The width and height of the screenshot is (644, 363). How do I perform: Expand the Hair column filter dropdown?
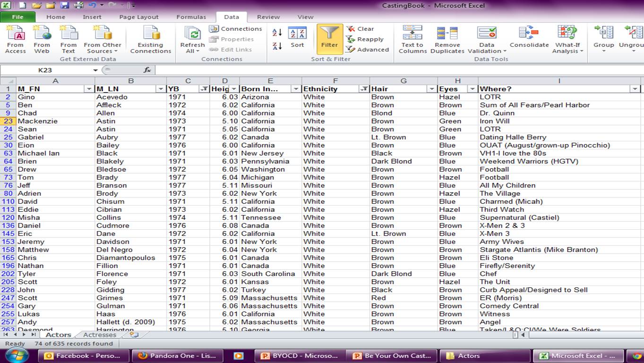(x=431, y=89)
